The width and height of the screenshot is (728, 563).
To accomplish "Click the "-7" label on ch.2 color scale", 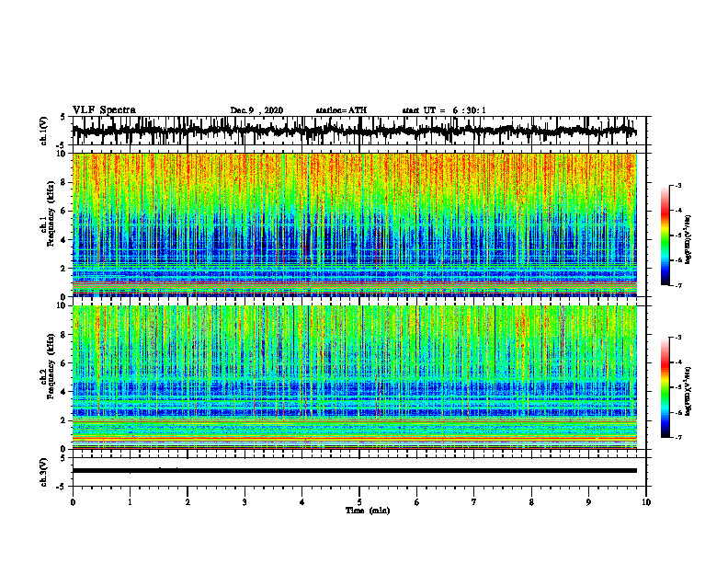I will (677, 437).
